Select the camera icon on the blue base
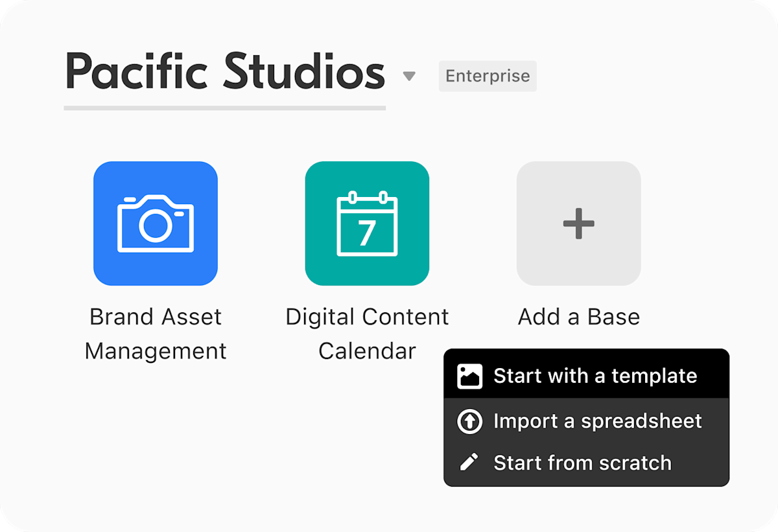This screenshot has height=532, width=778. click(x=156, y=224)
